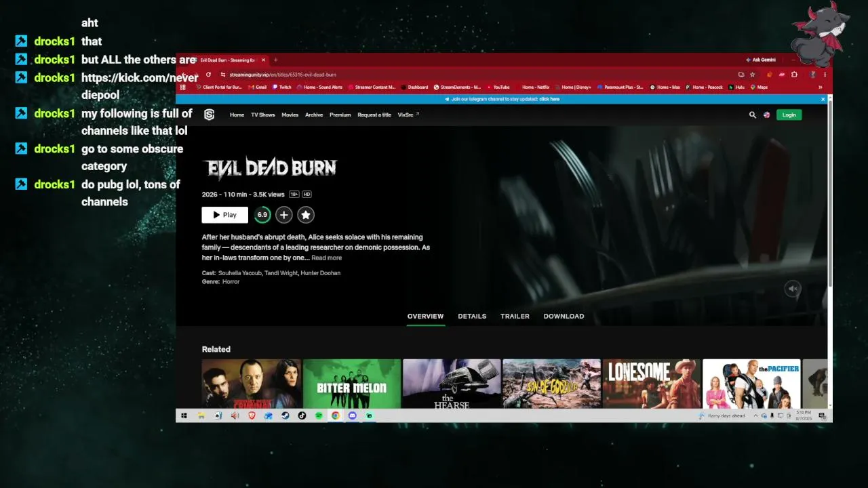Open Request a title page
Screen dimensions: 868x488
(374, 115)
